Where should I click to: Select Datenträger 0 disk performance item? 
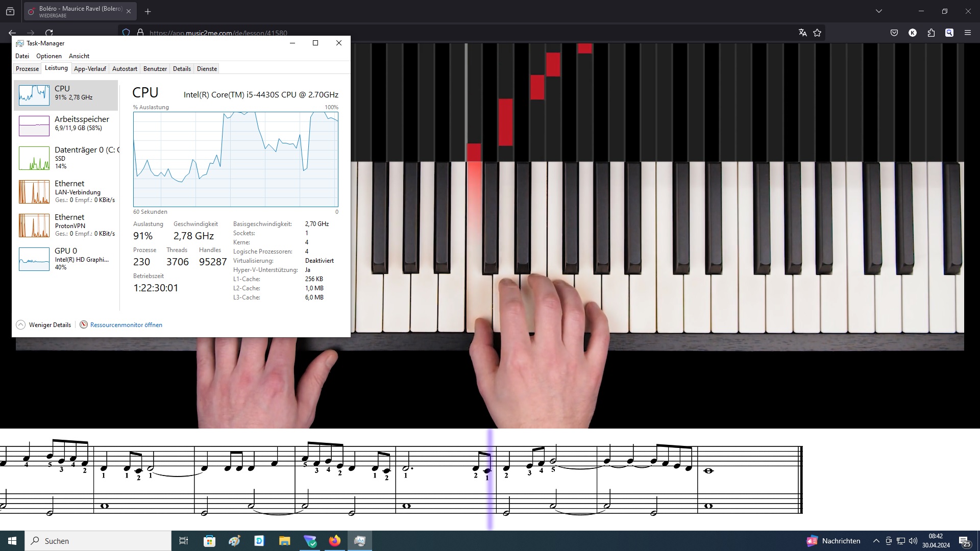66,158
